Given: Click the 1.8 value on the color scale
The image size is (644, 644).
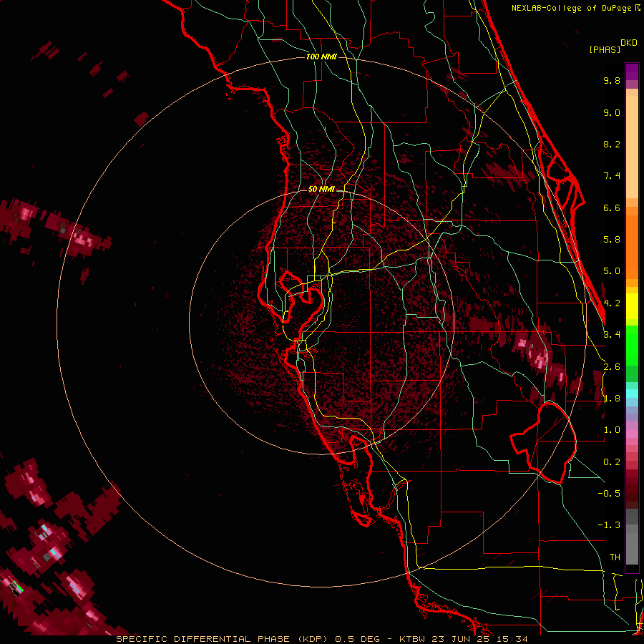Looking at the screenshot, I should 612,399.
